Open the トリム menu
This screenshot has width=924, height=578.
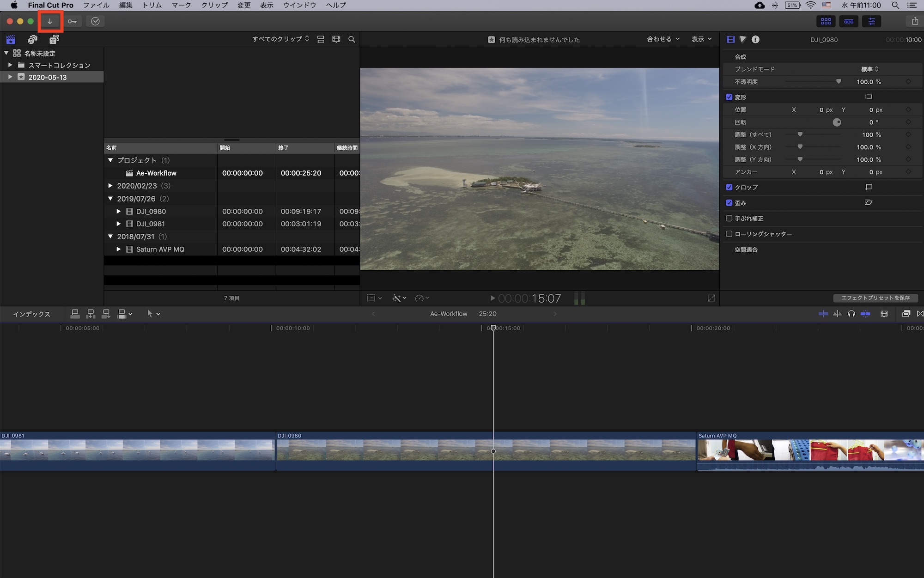click(x=152, y=5)
